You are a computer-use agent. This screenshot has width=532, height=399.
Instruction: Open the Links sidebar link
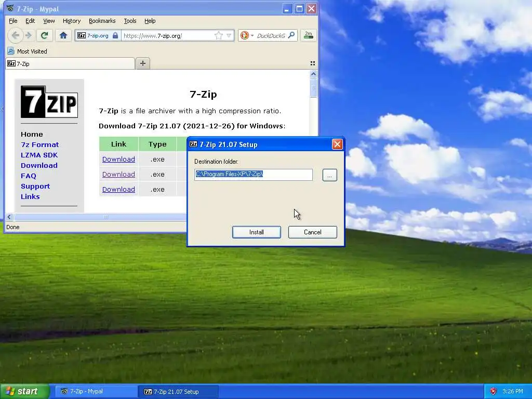click(x=30, y=197)
